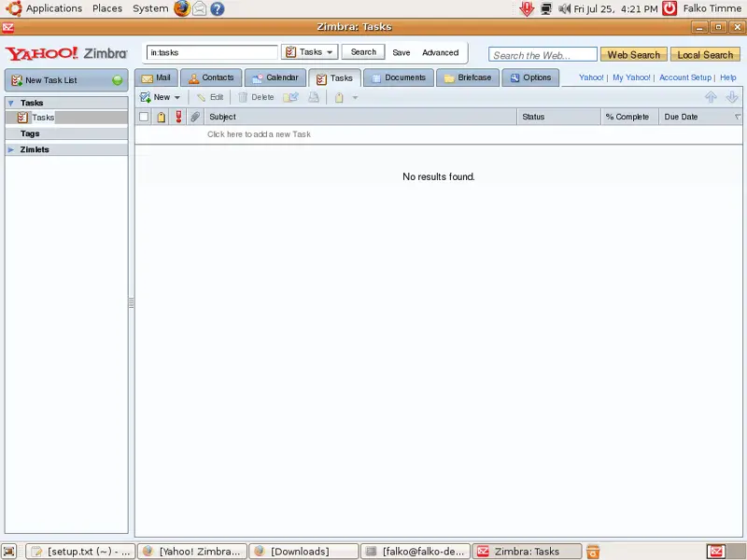Select the Tasks folder in the tree

66,118
